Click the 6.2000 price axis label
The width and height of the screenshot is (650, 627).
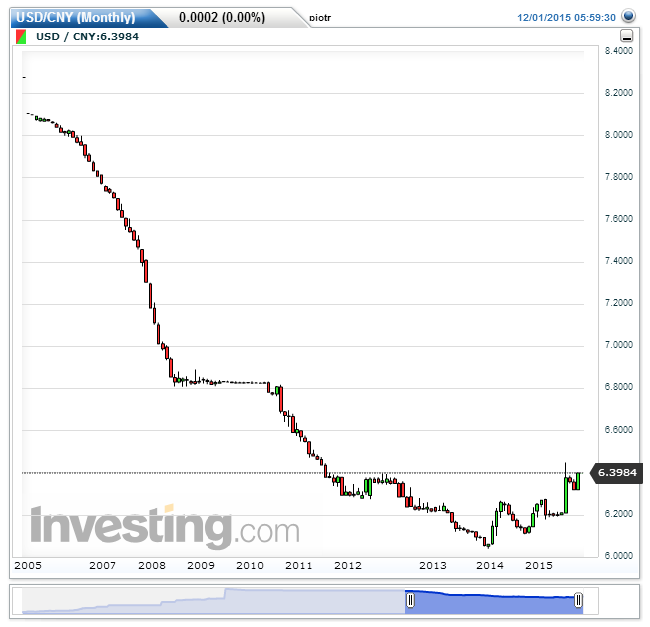tap(618, 513)
